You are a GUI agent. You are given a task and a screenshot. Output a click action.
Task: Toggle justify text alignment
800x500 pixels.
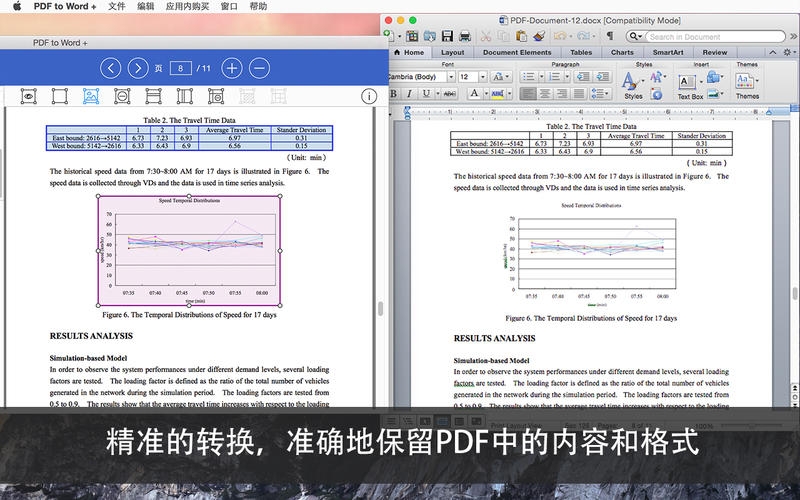coord(579,93)
